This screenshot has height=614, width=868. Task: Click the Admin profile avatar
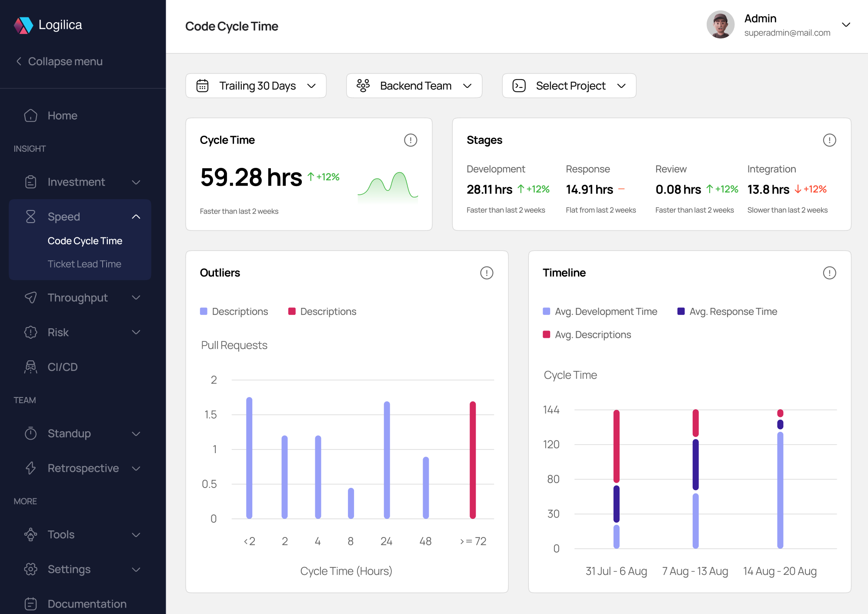click(720, 25)
